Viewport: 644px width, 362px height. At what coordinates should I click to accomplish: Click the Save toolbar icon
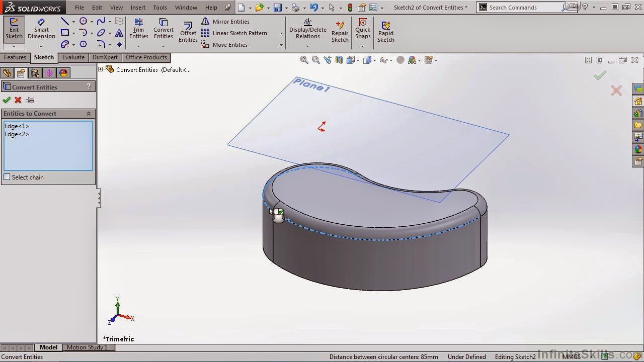(x=277, y=8)
